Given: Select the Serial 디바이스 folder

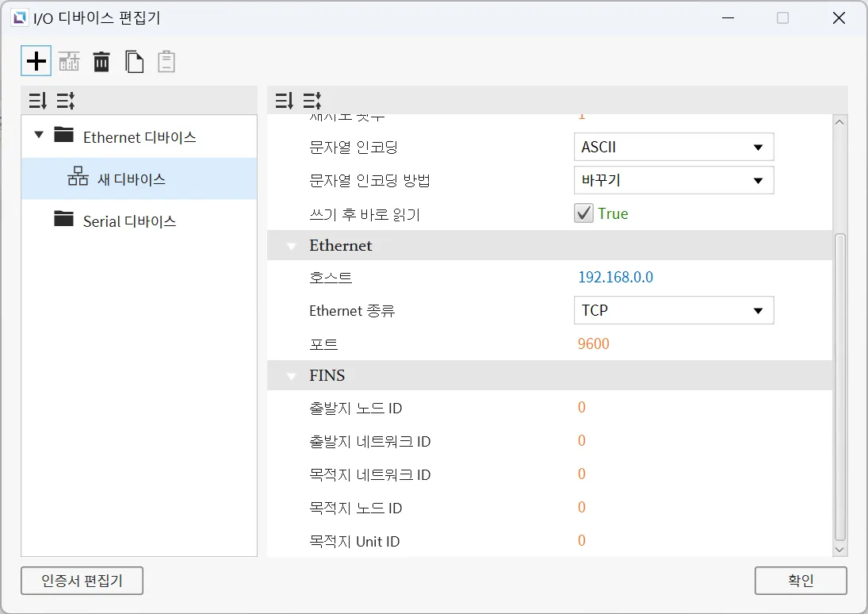Looking at the screenshot, I should pos(129,221).
